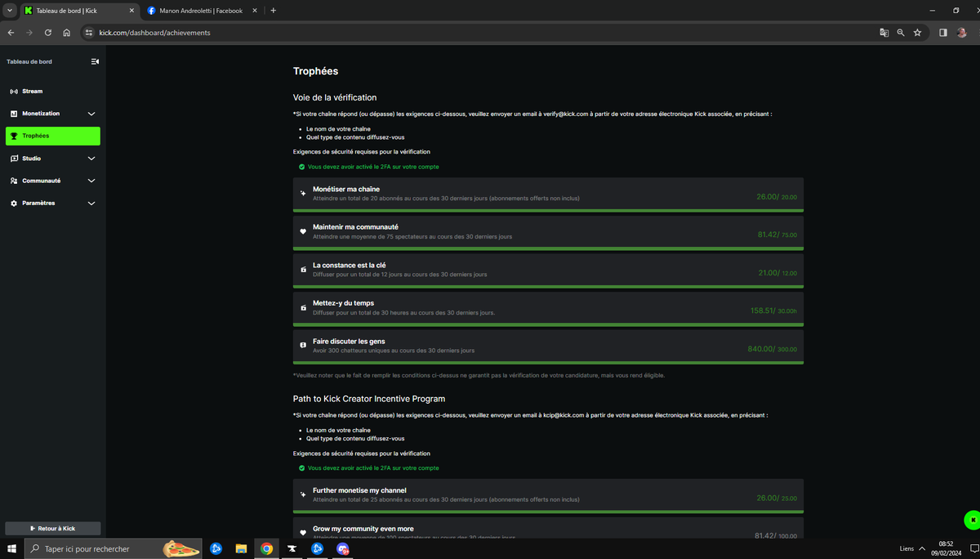Click the heart icon beside Maintenir ma communauté
The width and height of the screenshot is (980, 559).
[303, 231]
